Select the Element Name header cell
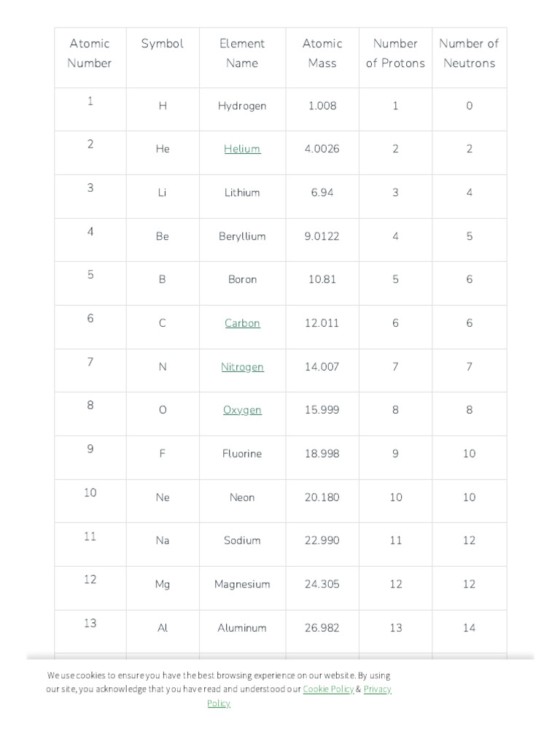560x747 pixels. [x=242, y=53]
